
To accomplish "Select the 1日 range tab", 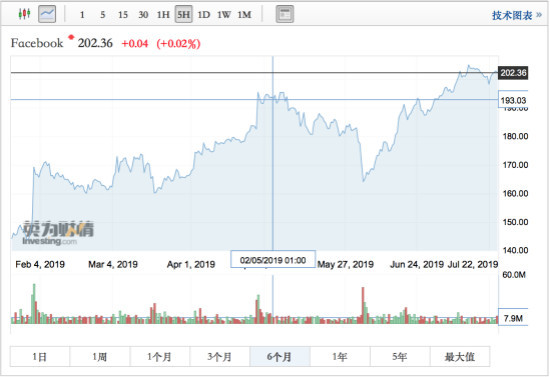I will (x=40, y=357).
